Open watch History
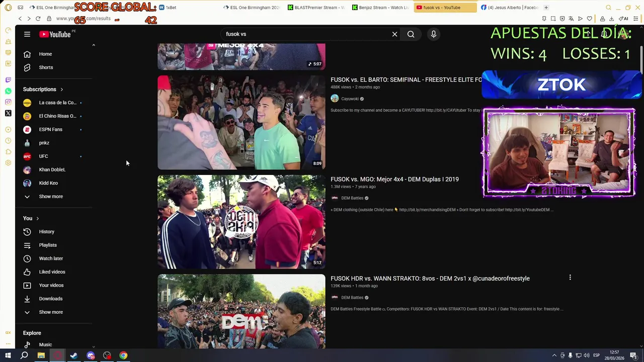Screen dimensions: 644x362 [46, 232]
